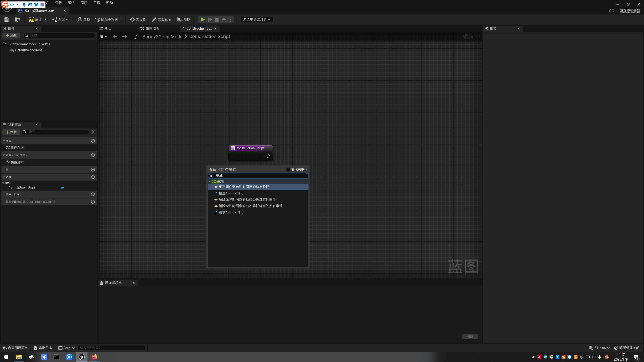This screenshot has height=362, width=644.
Task: Click the console command input field
Action: coord(112,348)
